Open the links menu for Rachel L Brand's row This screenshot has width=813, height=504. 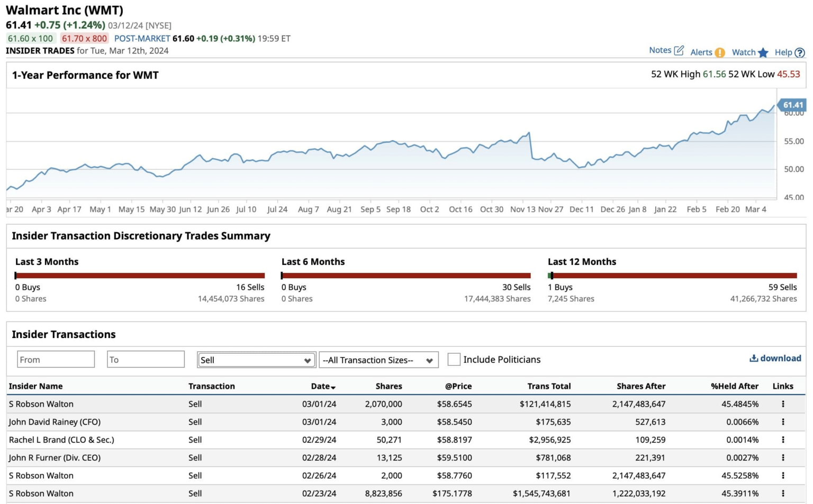(783, 439)
